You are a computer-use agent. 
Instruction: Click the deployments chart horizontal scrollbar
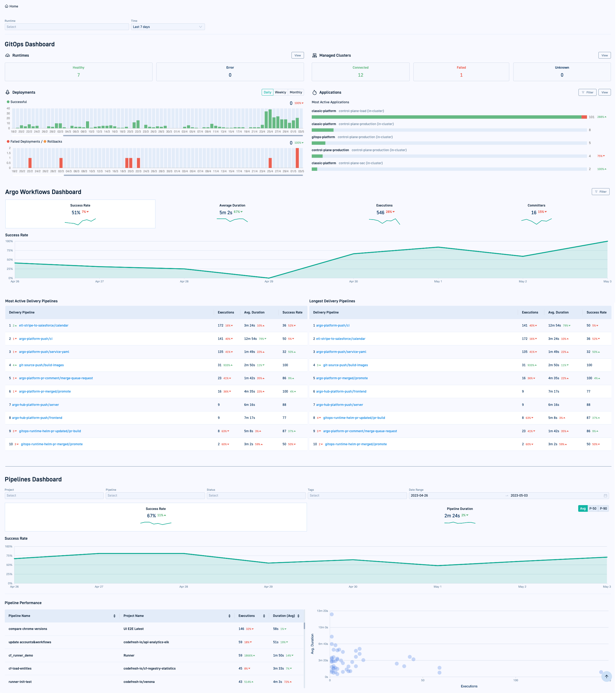(x=183, y=136)
